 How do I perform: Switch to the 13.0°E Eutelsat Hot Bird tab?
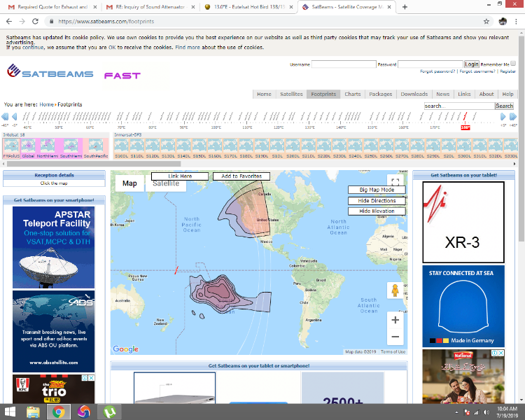(x=249, y=7)
